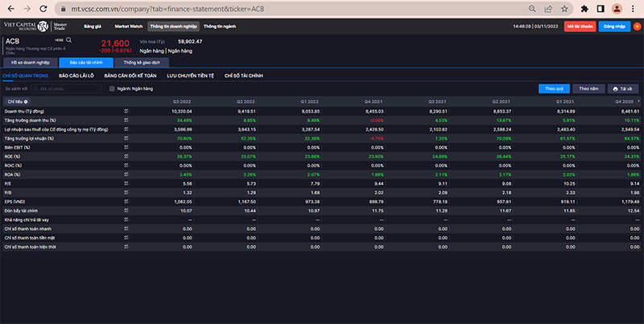Switch to Hồ sơ doanh nghiệp tab
644x324 pixels.
pos(31,63)
